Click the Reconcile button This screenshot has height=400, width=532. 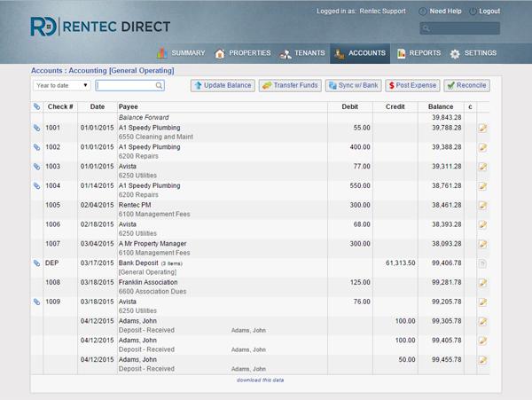[x=467, y=85]
